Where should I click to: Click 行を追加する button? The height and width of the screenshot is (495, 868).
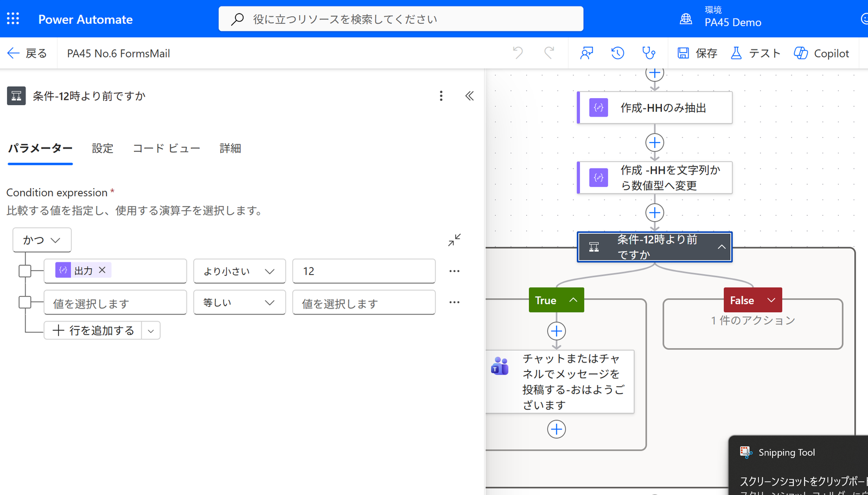pyautogui.click(x=93, y=331)
